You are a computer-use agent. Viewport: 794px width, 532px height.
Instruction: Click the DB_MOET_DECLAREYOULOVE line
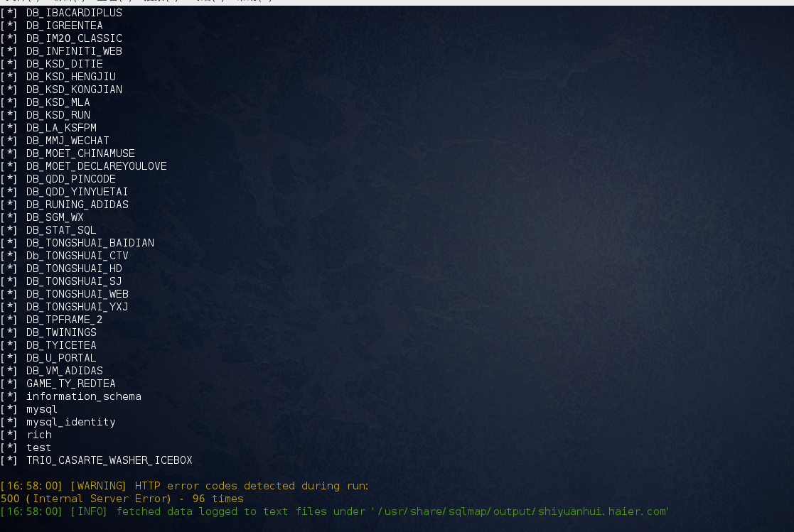(96, 166)
